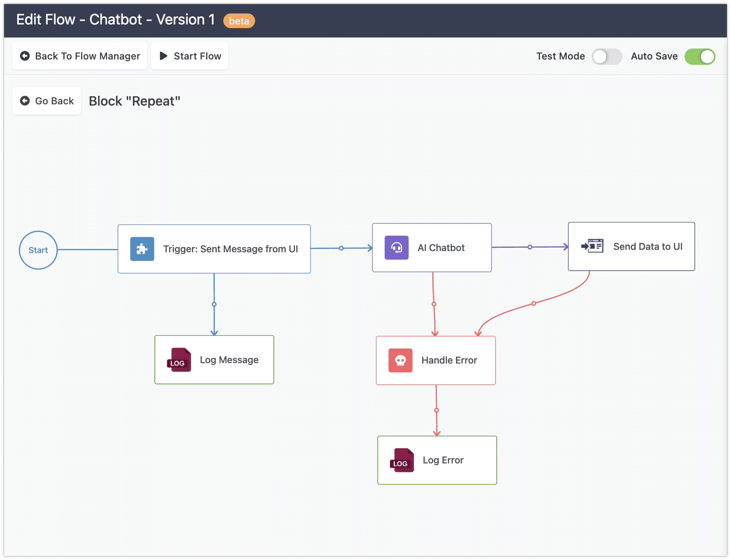Viewport: 731px width, 560px height.
Task: Click the connector point between Handle Error and Log Error
Action: (x=436, y=410)
